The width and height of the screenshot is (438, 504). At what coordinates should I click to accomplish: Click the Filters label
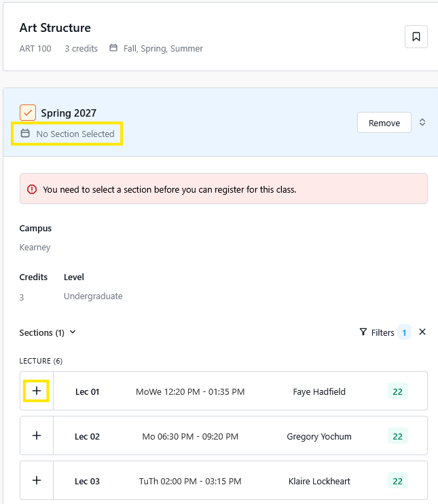(382, 332)
